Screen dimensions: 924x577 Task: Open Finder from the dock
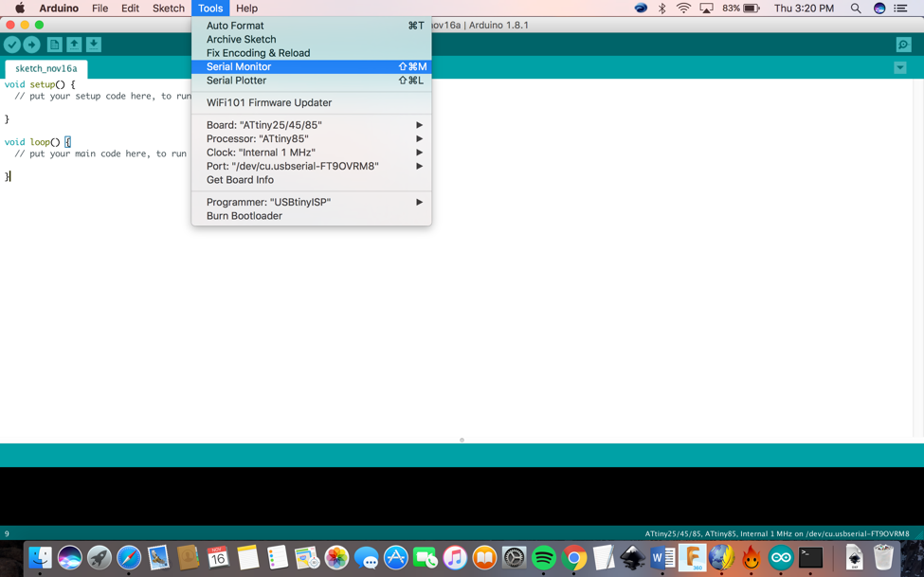click(41, 557)
